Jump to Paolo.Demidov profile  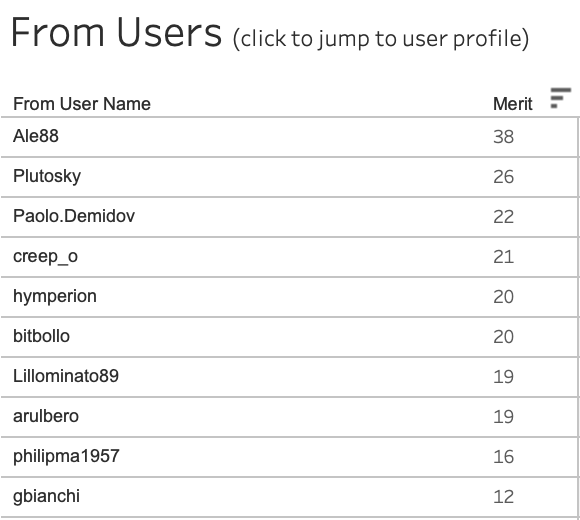[74, 216]
